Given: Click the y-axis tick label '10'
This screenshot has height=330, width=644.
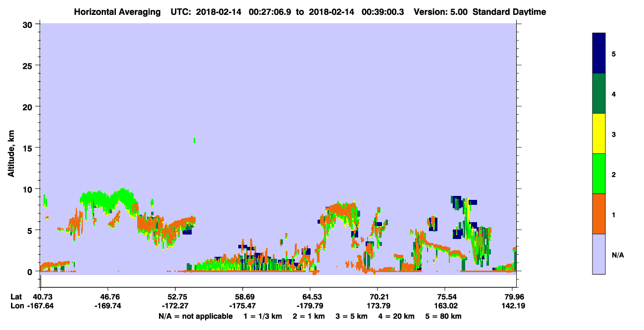Looking at the screenshot, I should click(29, 189).
